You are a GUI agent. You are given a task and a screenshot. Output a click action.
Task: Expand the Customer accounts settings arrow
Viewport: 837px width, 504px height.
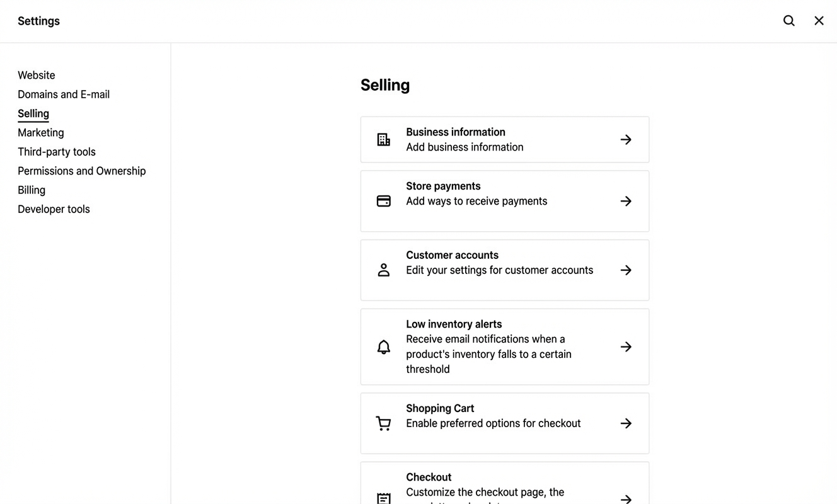[626, 270]
